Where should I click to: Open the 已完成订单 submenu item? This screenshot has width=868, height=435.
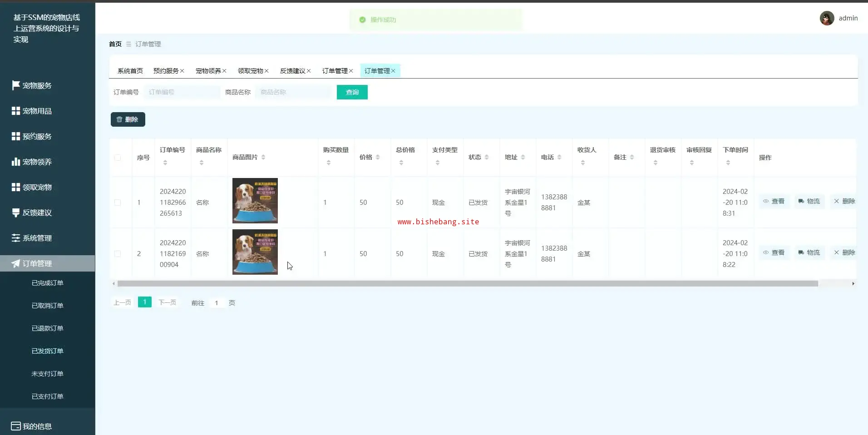pyautogui.click(x=48, y=283)
